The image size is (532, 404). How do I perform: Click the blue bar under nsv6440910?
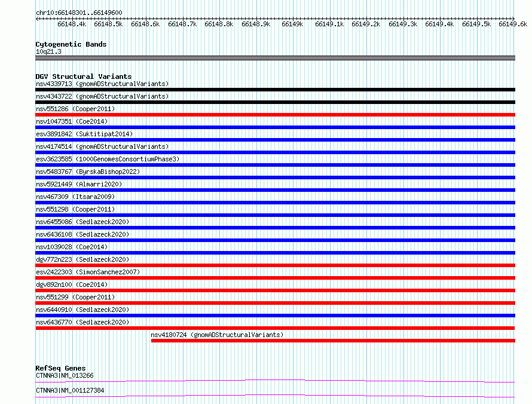pos(275,316)
